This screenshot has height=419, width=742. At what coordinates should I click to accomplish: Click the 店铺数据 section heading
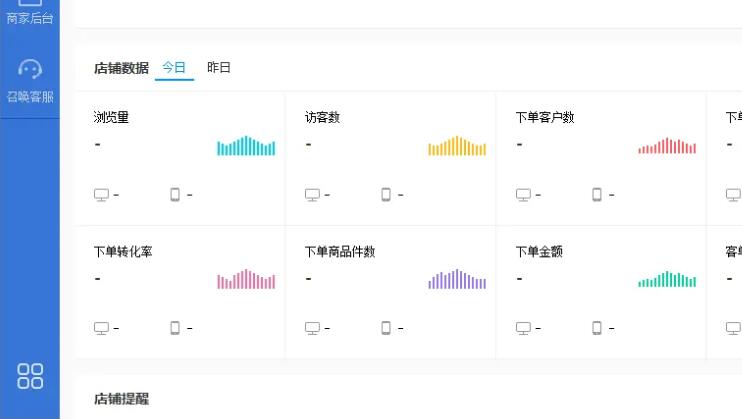pyautogui.click(x=121, y=68)
